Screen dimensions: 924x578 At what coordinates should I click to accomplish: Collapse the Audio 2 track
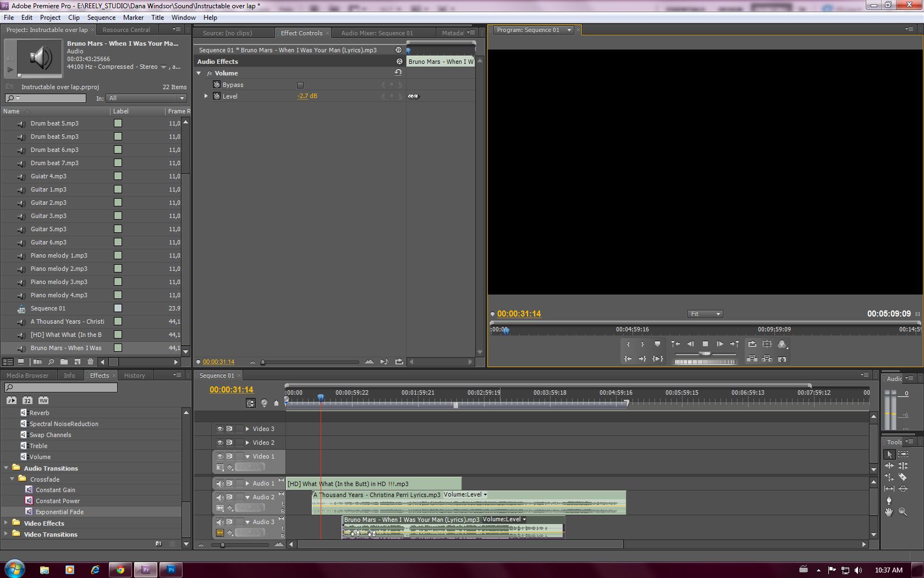coord(248,497)
